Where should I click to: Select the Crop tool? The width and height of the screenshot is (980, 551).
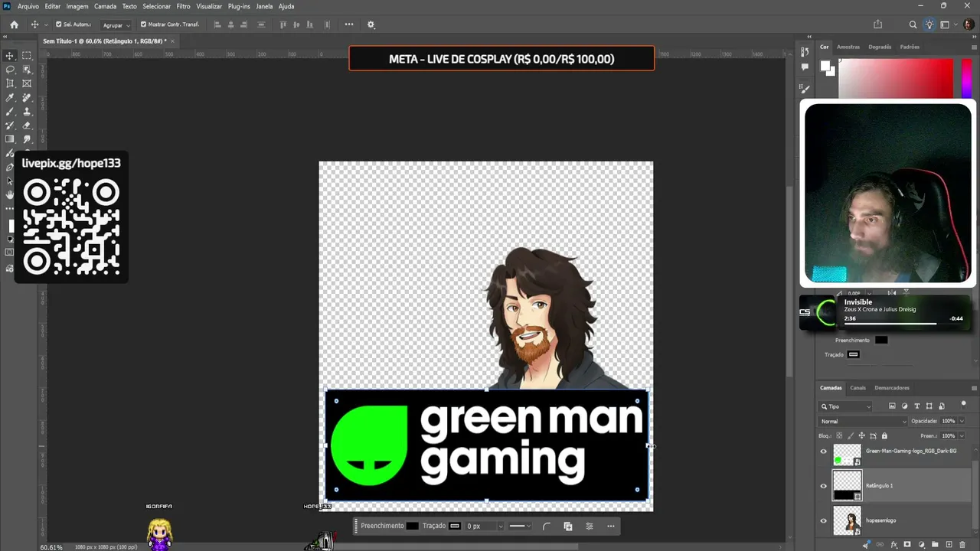(10, 83)
